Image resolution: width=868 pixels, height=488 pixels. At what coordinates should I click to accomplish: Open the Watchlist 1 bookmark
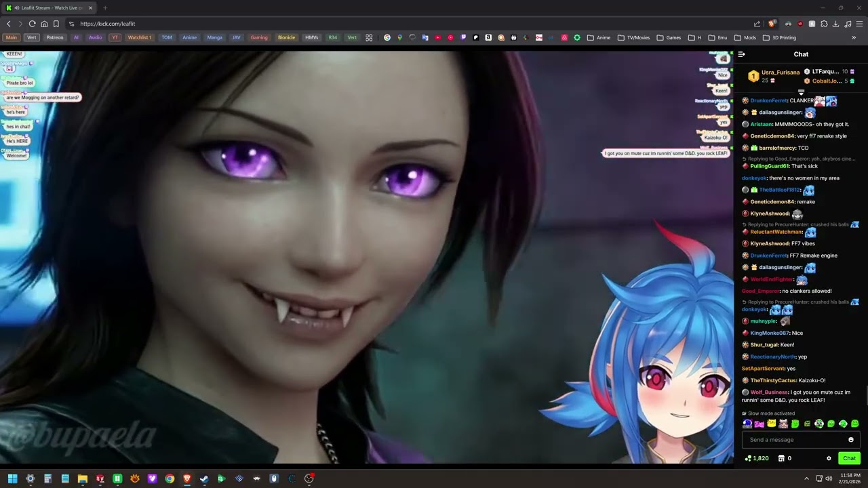click(x=140, y=38)
